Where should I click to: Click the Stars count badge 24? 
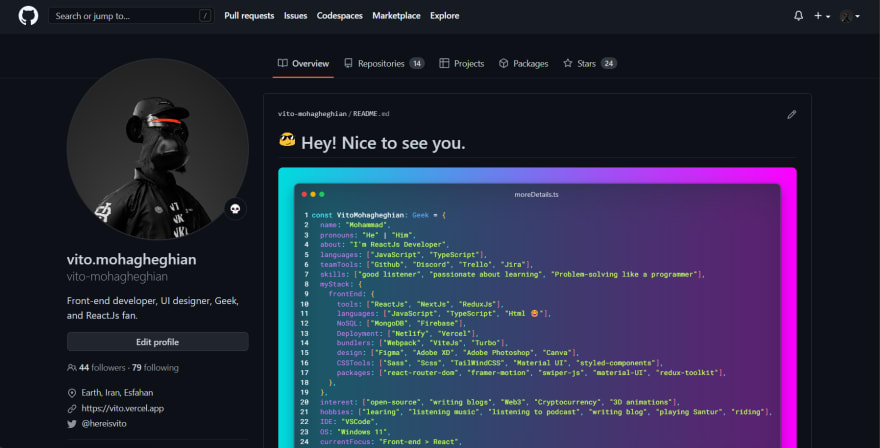[608, 63]
